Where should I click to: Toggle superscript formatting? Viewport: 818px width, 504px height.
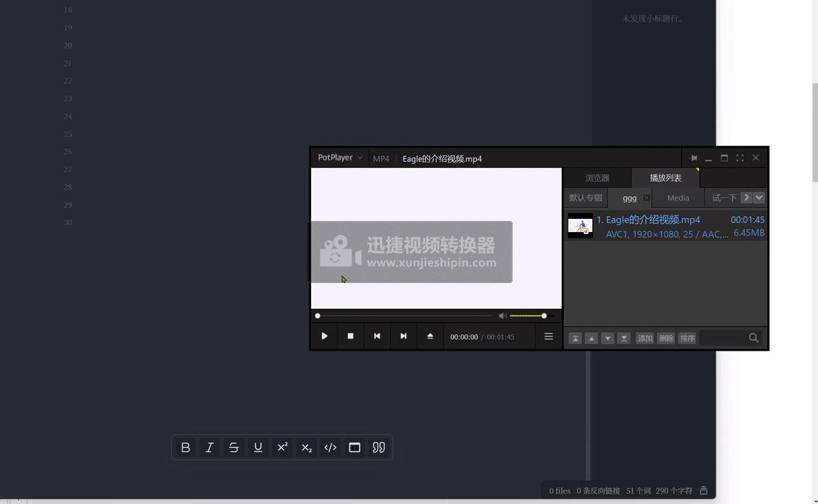coord(282,447)
